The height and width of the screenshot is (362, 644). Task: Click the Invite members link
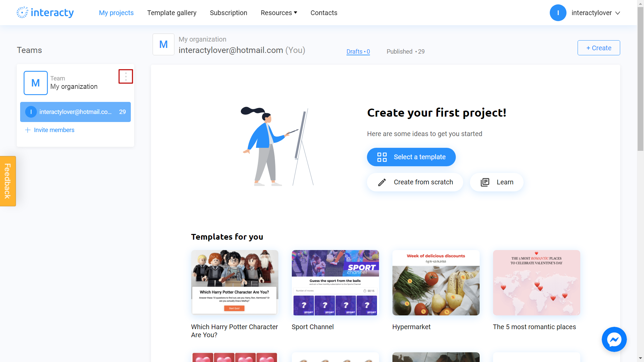(x=50, y=129)
